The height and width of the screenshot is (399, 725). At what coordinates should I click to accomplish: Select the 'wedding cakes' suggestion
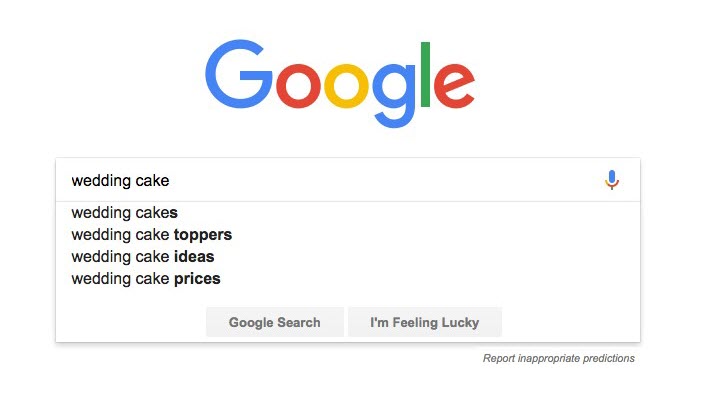[348, 213]
